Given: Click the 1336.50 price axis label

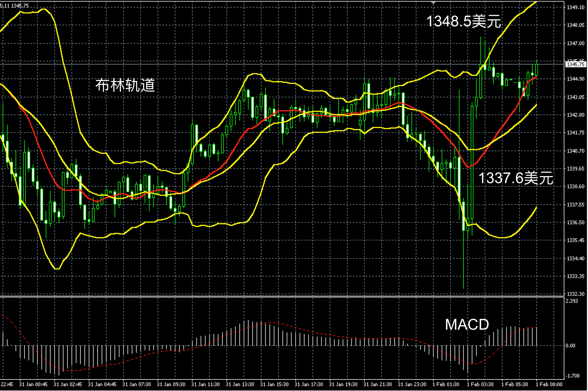Looking at the screenshot, I should tap(575, 222).
